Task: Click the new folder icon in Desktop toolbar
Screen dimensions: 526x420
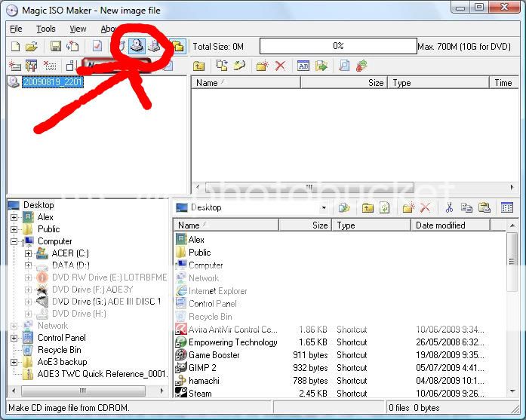Action: click(408, 208)
